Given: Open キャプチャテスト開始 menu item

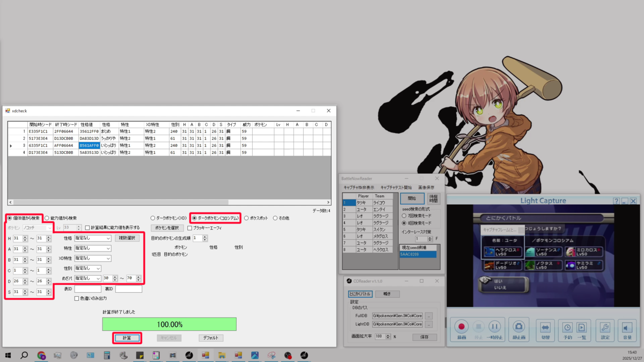Looking at the screenshot, I should point(396,188).
